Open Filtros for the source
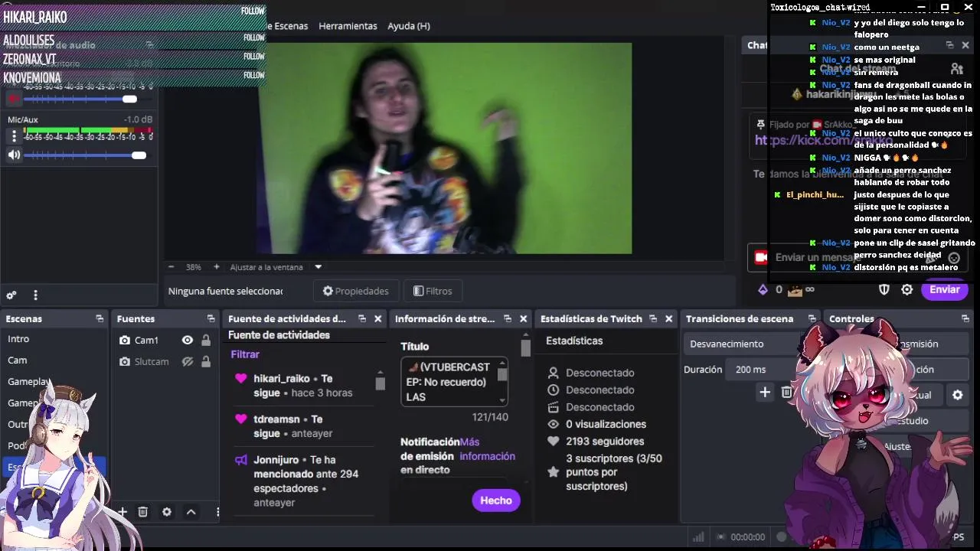This screenshot has height=551, width=980. (433, 291)
